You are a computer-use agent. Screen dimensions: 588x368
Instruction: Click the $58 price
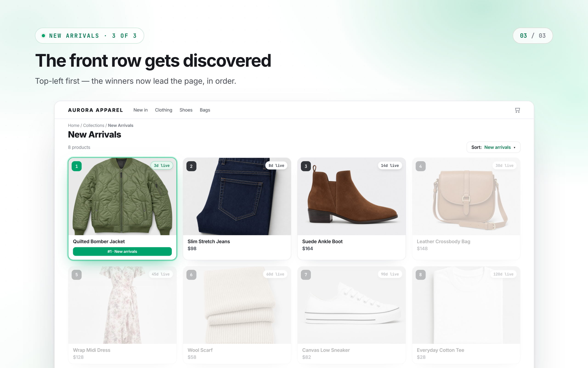tap(192, 357)
